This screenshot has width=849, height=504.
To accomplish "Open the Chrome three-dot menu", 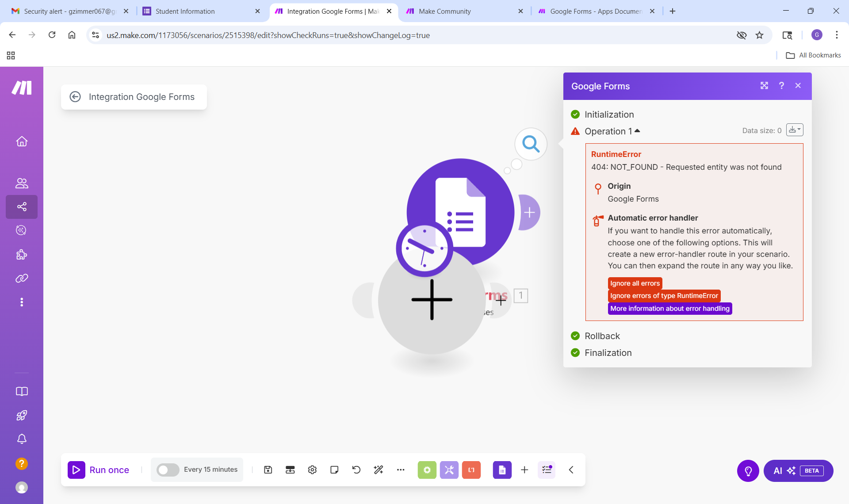I will pos(837,35).
